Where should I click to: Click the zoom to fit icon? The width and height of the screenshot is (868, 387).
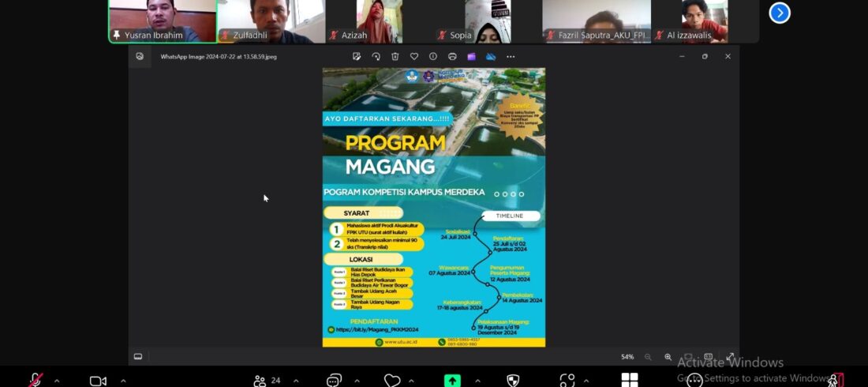(688, 357)
